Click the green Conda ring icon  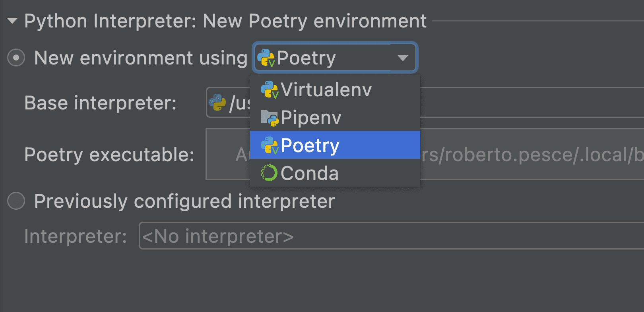click(x=269, y=173)
